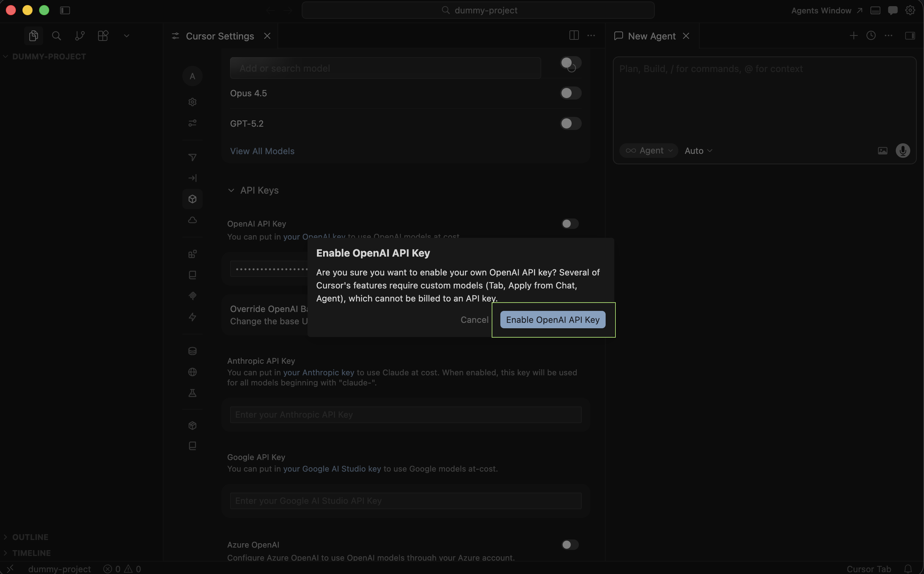This screenshot has height=574, width=924.
Task: Open the Auto model dropdown
Action: point(698,151)
